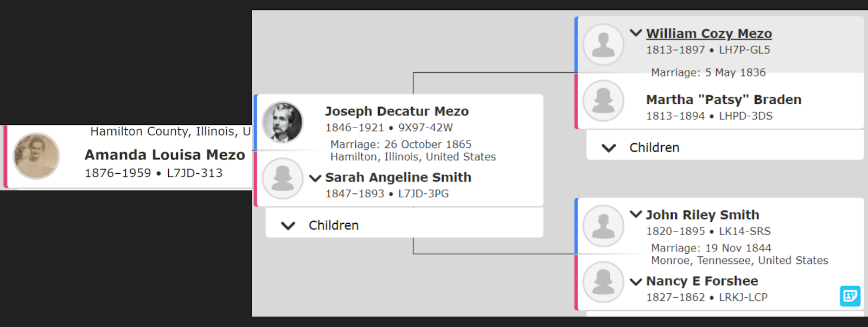The height and width of the screenshot is (327, 868).
Task: Click Joseph Decatur Mezo's name
Action: (x=397, y=111)
